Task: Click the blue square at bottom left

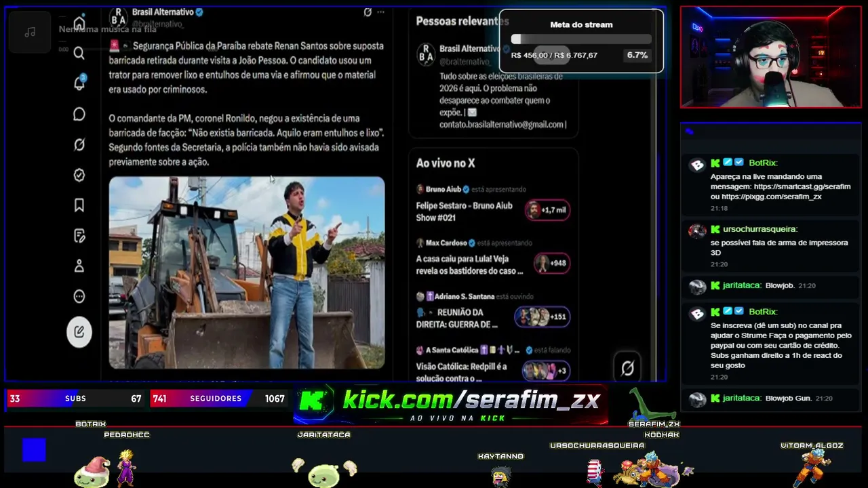Action: [x=34, y=449]
